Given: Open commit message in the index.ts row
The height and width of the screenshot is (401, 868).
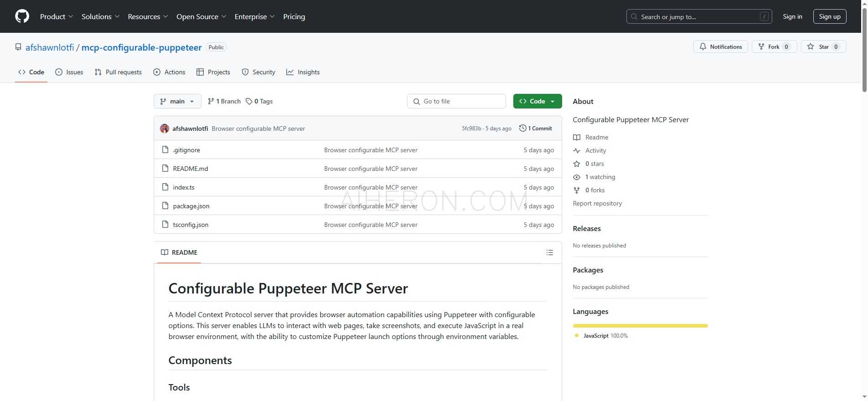Looking at the screenshot, I should [371, 187].
